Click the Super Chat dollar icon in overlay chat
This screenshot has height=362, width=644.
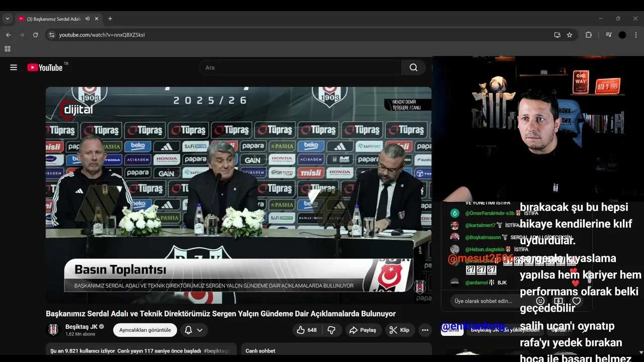click(558, 301)
